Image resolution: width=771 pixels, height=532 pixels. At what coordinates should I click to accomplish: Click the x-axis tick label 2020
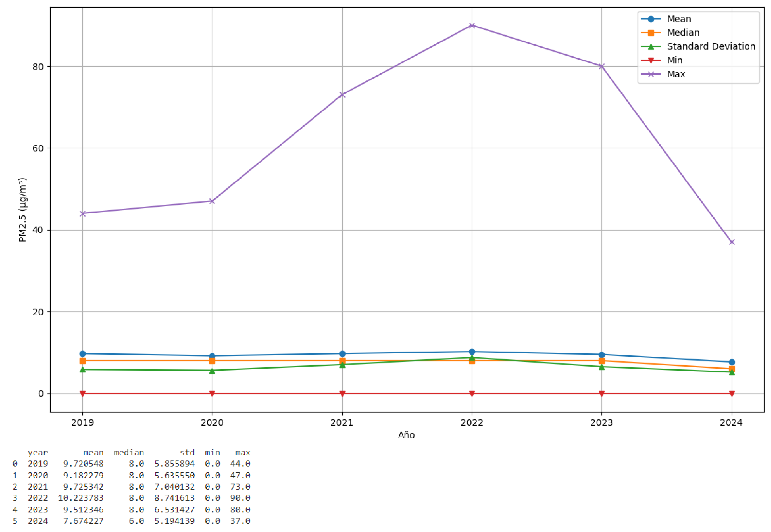pos(212,423)
